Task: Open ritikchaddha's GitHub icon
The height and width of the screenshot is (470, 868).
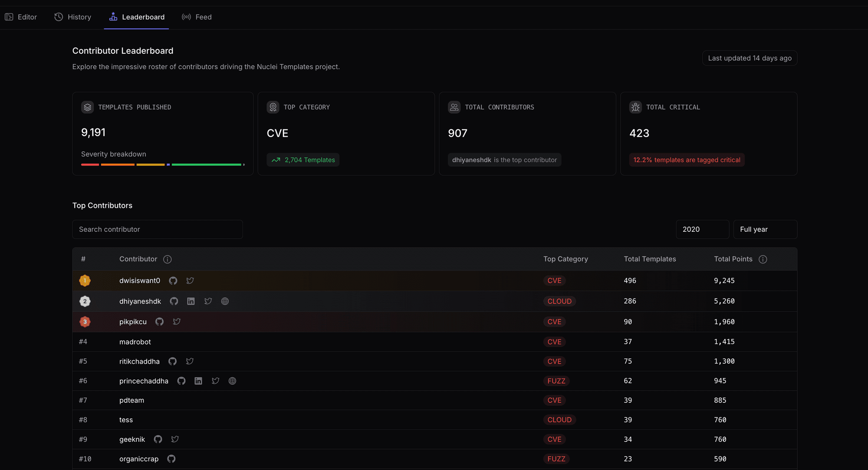Action: (173, 361)
